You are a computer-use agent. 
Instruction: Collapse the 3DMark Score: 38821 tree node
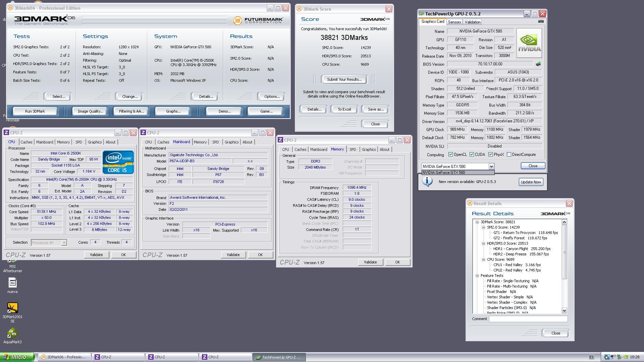tap(477, 222)
